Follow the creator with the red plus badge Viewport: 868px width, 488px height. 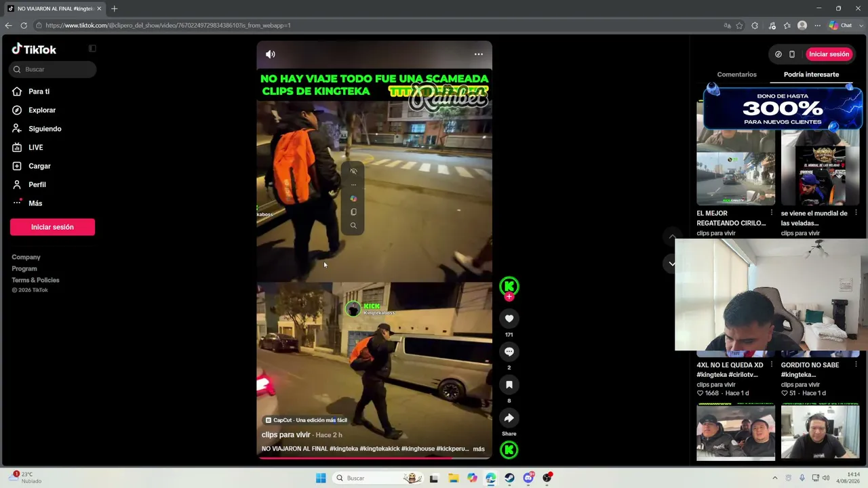(509, 297)
